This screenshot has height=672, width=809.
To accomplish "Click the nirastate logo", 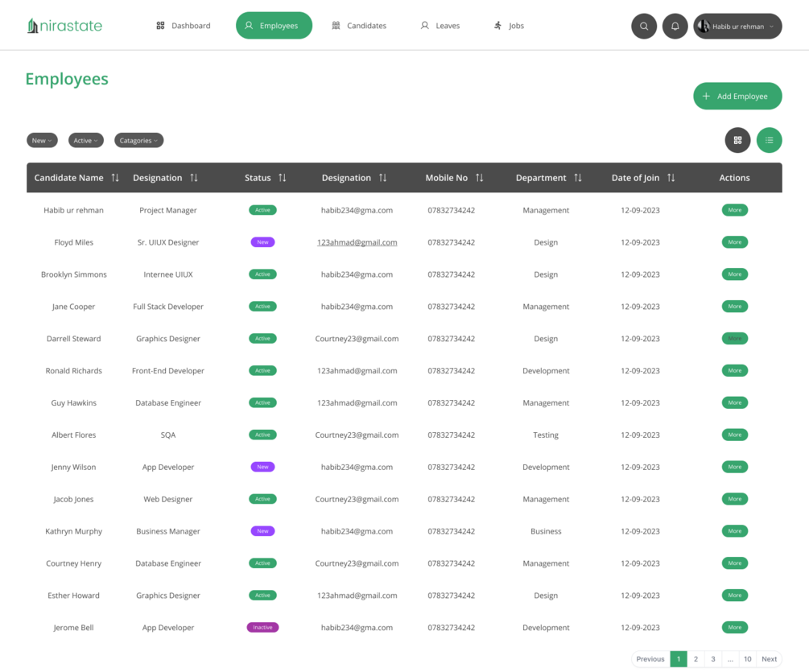I will coord(64,26).
